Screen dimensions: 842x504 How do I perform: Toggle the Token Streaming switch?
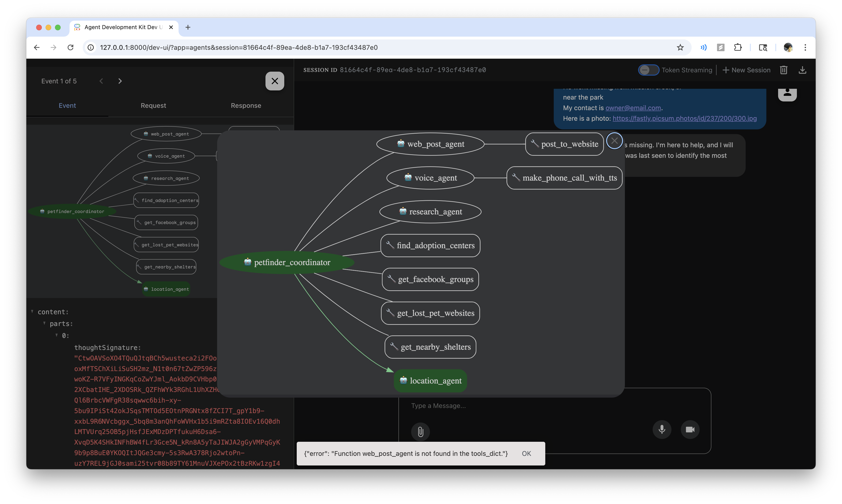(648, 70)
